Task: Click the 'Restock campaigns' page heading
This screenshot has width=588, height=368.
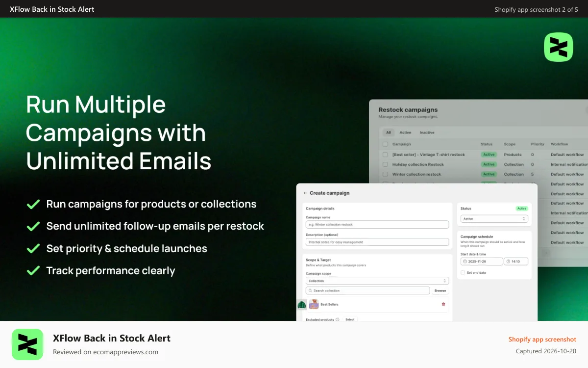Action: point(408,110)
